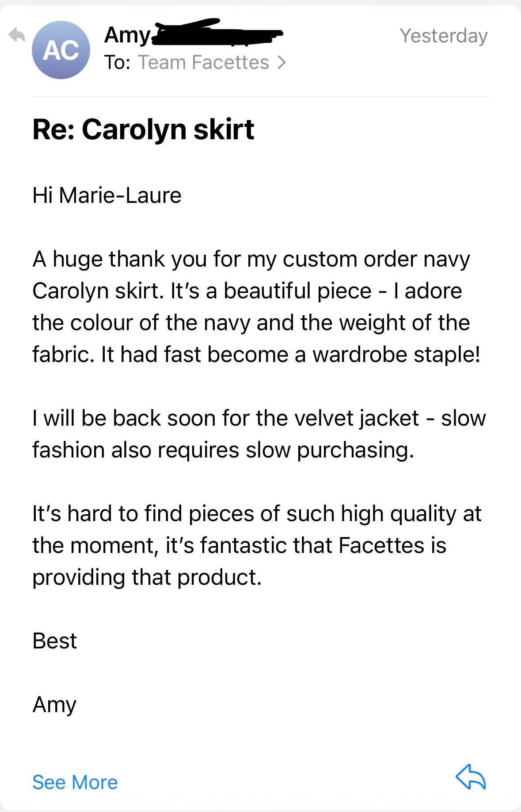521x812 pixels.
Task: Tap the blue reply arrow icon
Action: [x=471, y=777]
